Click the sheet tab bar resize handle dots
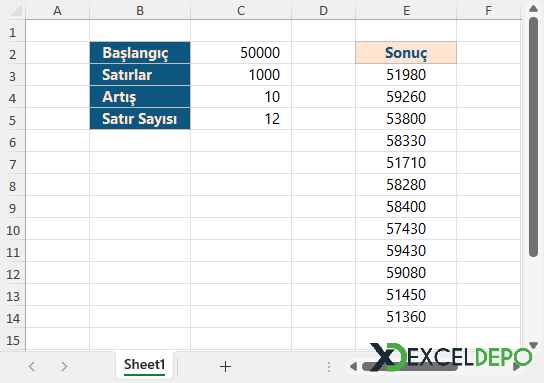The image size is (544, 383). pos(329,367)
